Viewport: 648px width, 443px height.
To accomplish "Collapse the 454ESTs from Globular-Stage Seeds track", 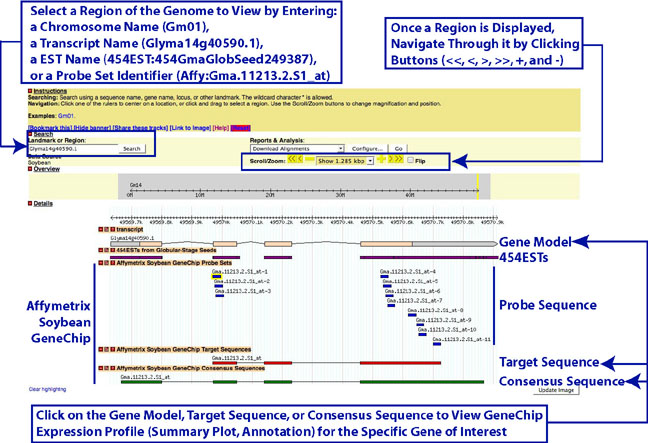I will (x=100, y=250).
